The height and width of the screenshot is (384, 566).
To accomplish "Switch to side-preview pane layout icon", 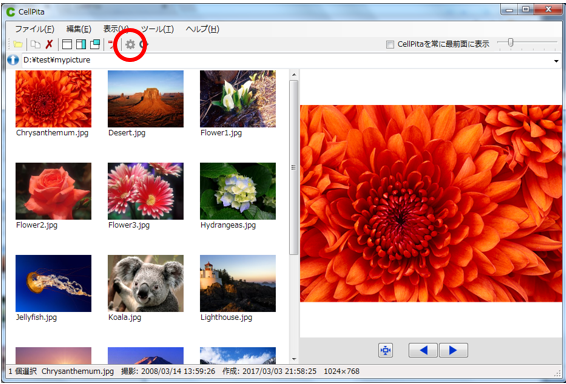I will [x=81, y=44].
